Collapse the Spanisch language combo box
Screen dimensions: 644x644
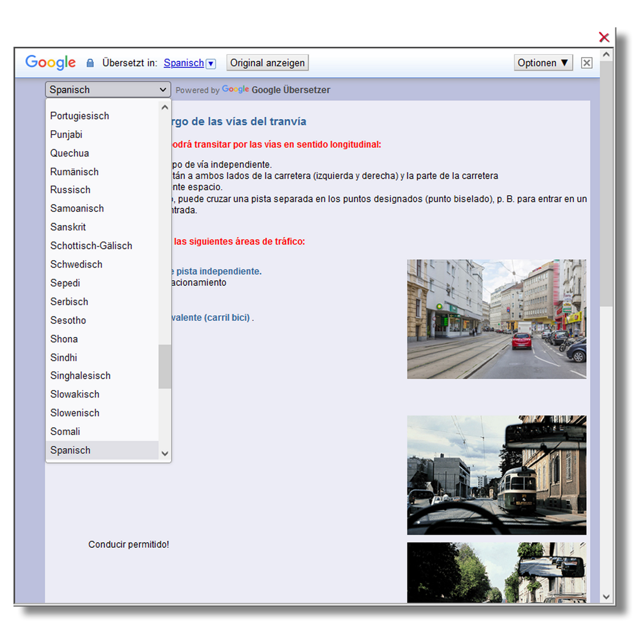click(108, 90)
